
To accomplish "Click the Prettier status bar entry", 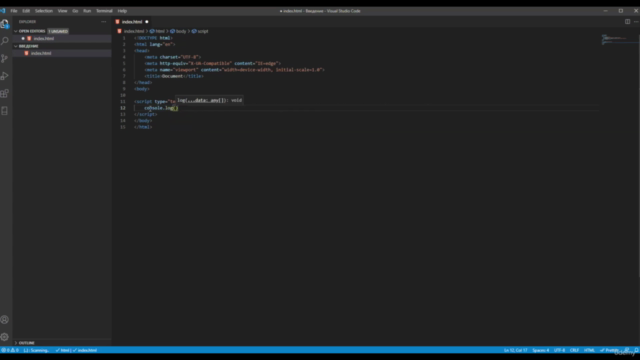I will [x=609, y=350].
